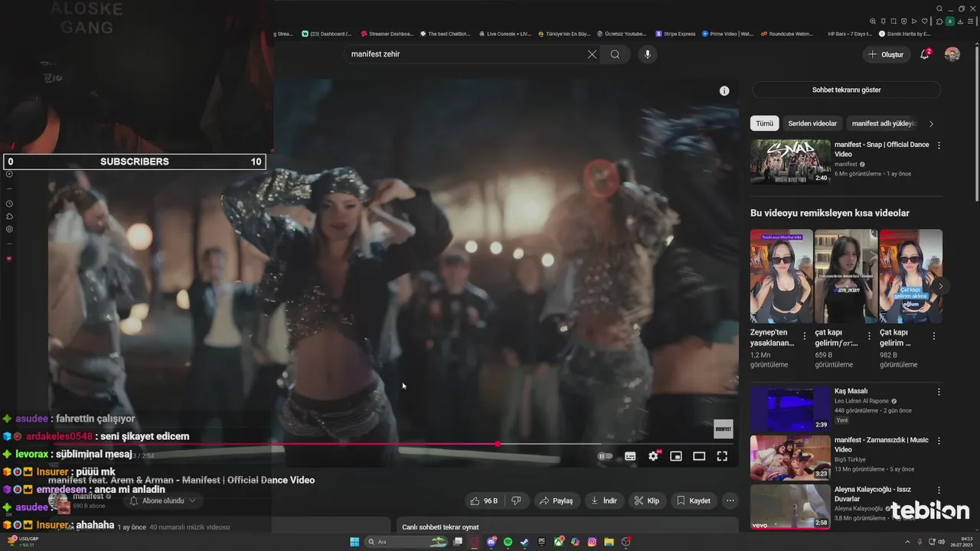Screen dimensions: 980x551
Task: Open options for 982 B views short
Action: click(934, 336)
